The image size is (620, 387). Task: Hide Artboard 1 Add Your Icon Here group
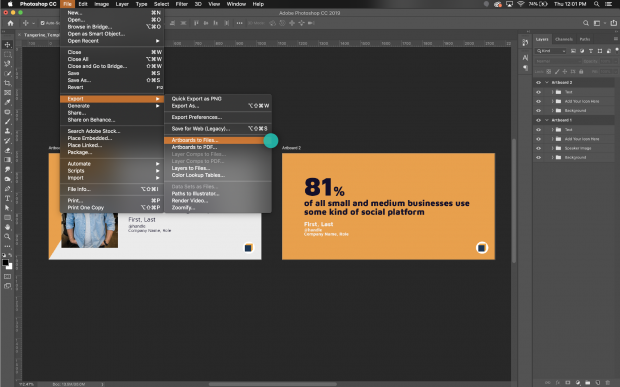click(x=538, y=139)
